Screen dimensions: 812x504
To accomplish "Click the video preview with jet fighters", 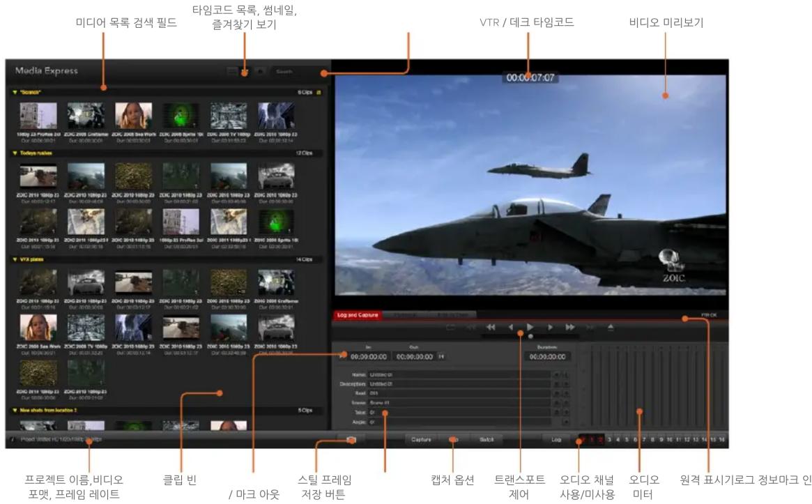I will point(530,185).
